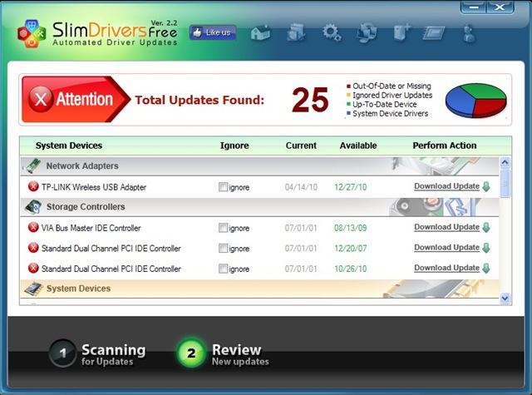Viewport: 532px width, 395px height.
Task: Click the SlimDrivers logo icon
Action: (x=32, y=33)
